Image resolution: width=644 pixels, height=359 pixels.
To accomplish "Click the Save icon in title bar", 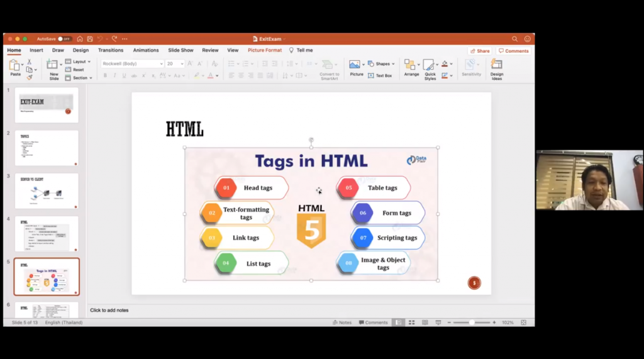I will pos(90,39).
